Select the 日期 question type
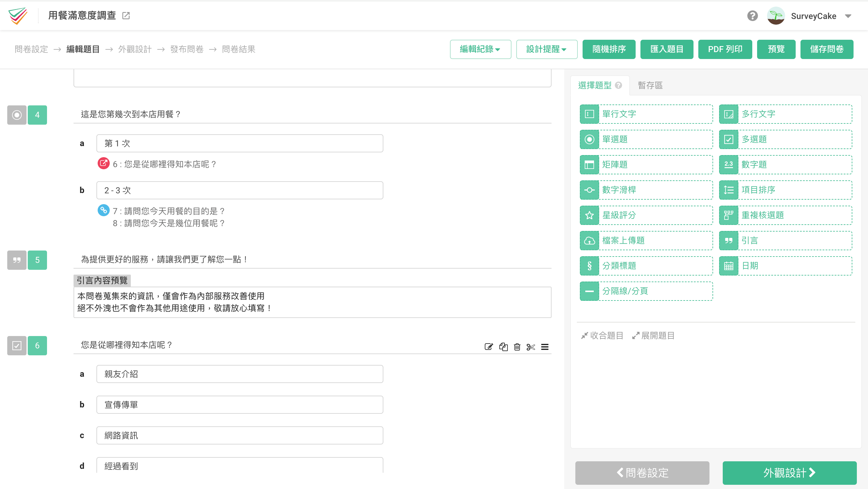The image size is (868, 489). click(785, 266)
